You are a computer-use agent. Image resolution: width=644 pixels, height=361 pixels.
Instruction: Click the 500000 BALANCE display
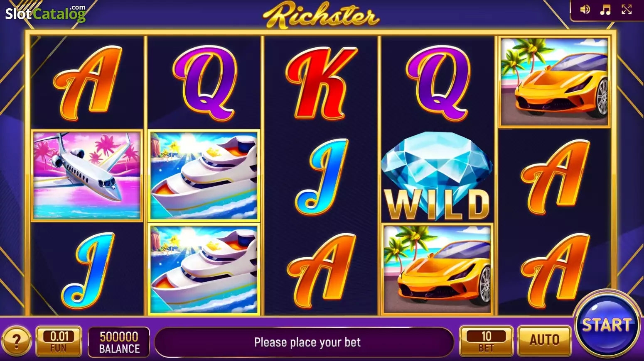point(119,342)
